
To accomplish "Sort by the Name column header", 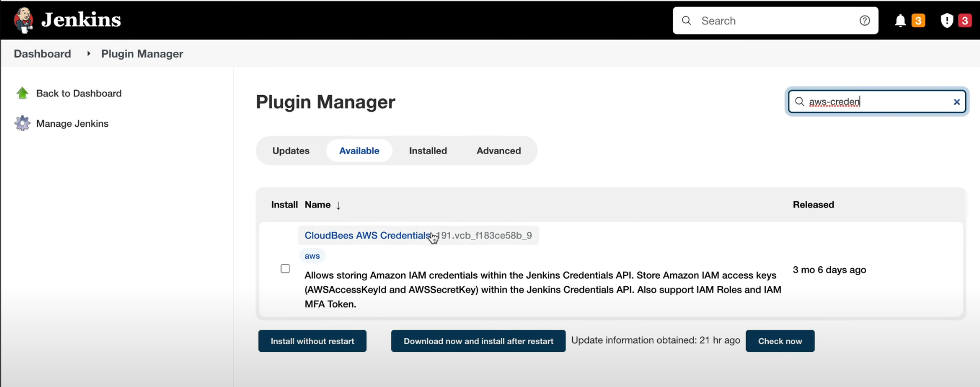I will (318, 205).
